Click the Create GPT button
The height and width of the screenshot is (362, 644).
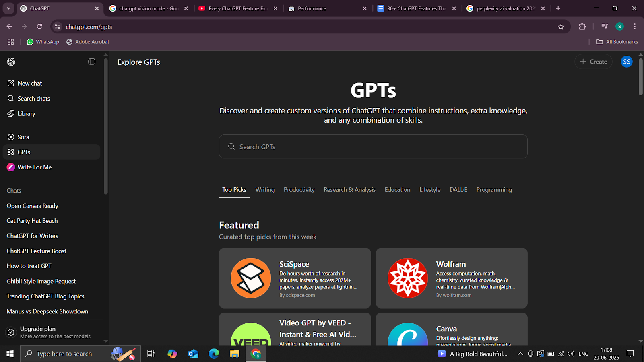point(593,62)
